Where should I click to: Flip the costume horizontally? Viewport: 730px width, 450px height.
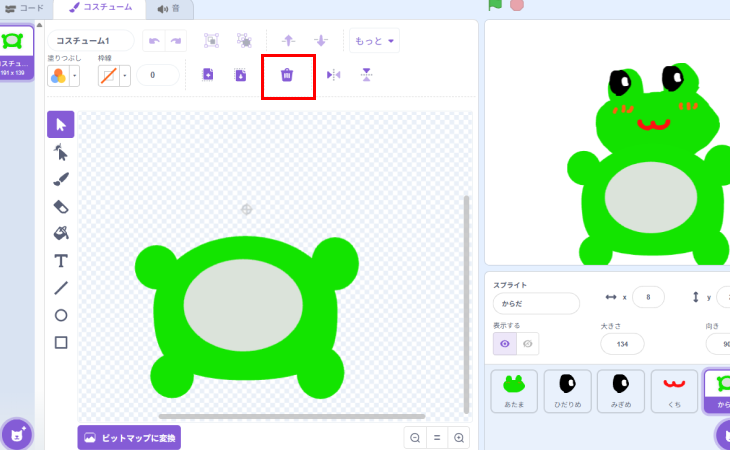point(334,75)
